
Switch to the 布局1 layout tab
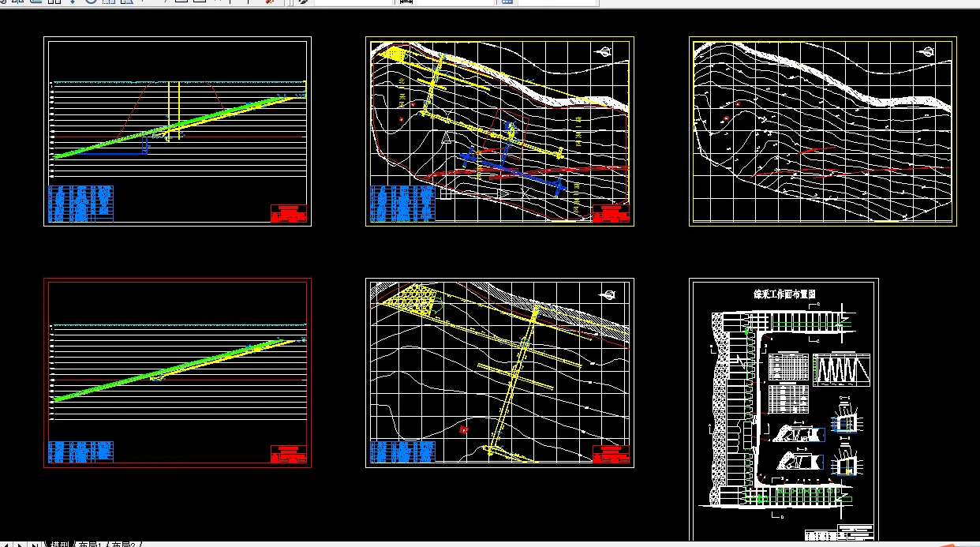tap(89, 544)
